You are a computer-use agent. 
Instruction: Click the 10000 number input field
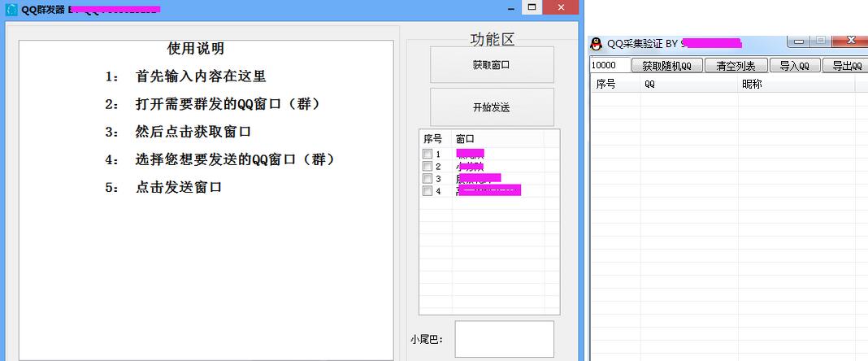pos(610,65)
